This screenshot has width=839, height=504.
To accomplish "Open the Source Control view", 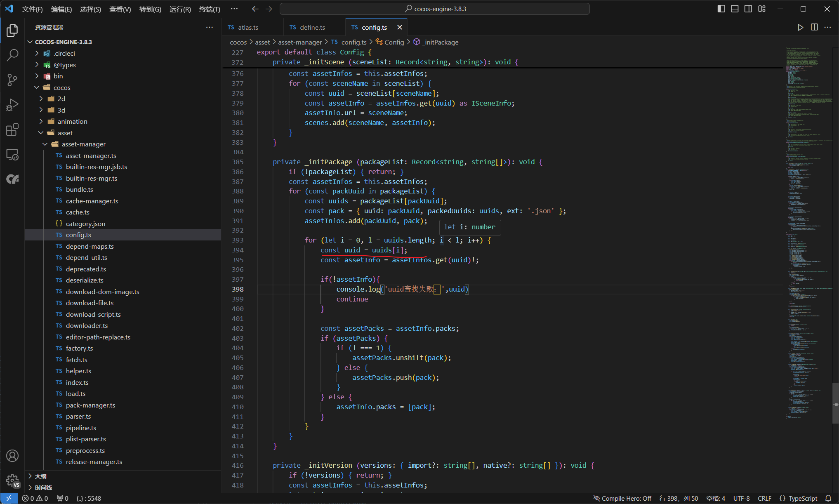I will pyautogui.click(x=12, y=80).
